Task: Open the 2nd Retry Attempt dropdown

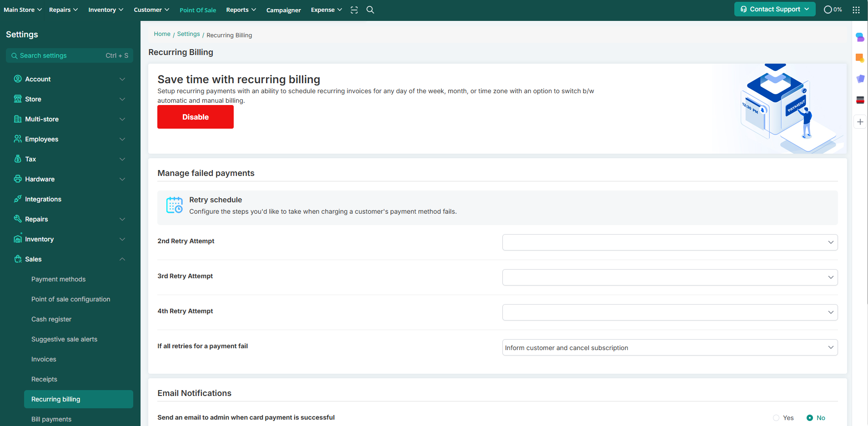Action: tap(669, 242)
